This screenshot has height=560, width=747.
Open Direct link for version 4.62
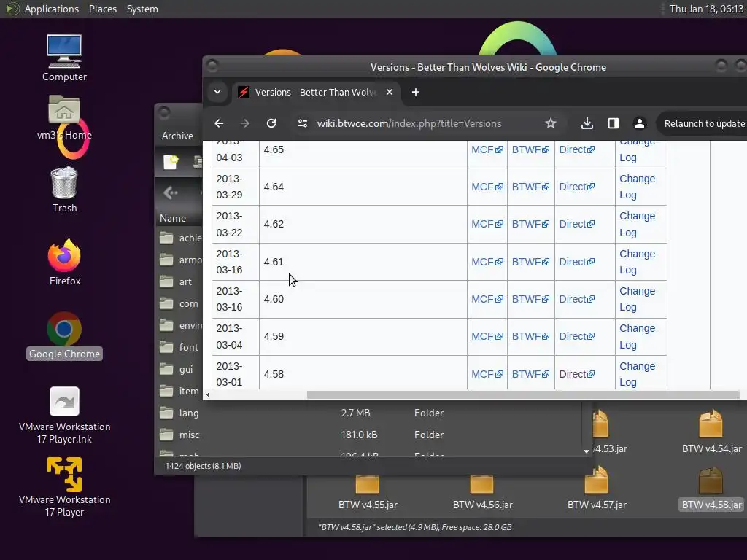pyautogui.click(x=576, y=224)
